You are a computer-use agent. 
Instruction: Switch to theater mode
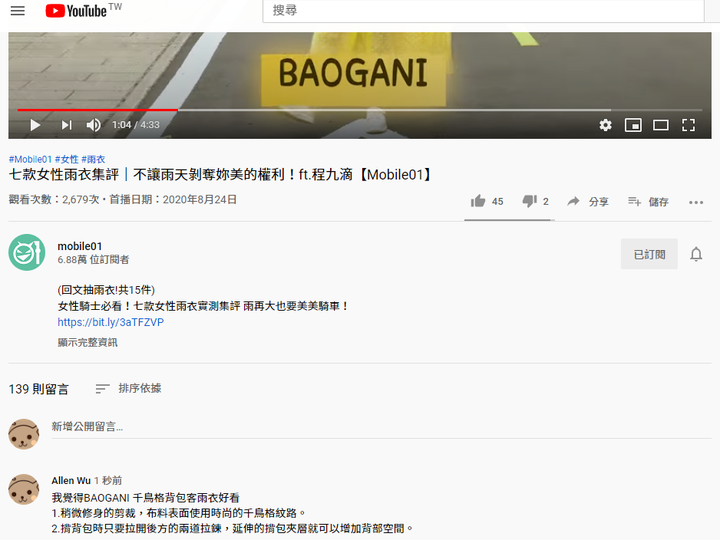[x=660, y=125]
